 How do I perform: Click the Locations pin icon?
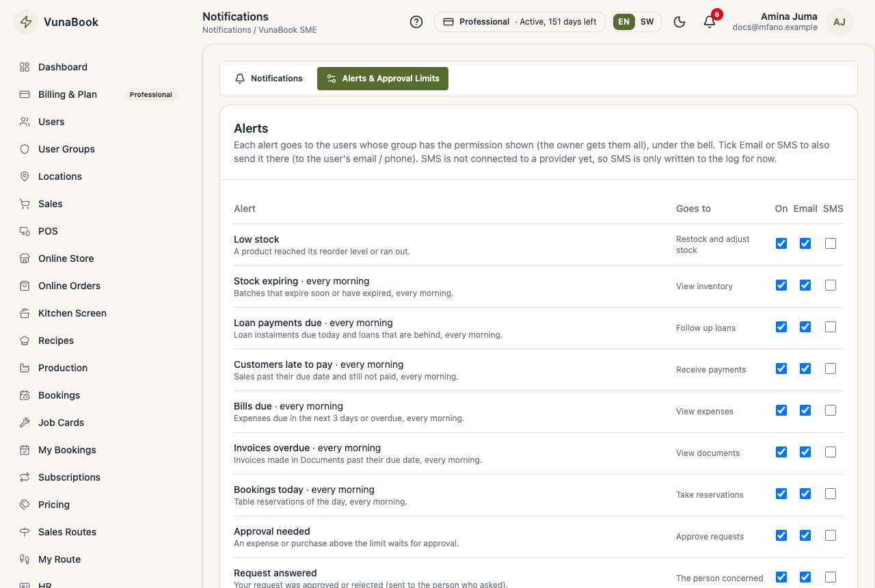click(25, 176)
